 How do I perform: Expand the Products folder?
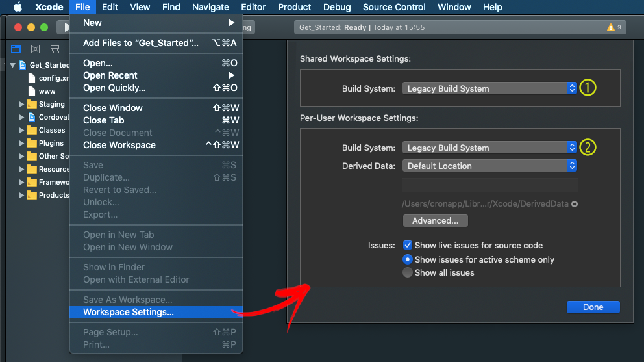click(21, 195)
